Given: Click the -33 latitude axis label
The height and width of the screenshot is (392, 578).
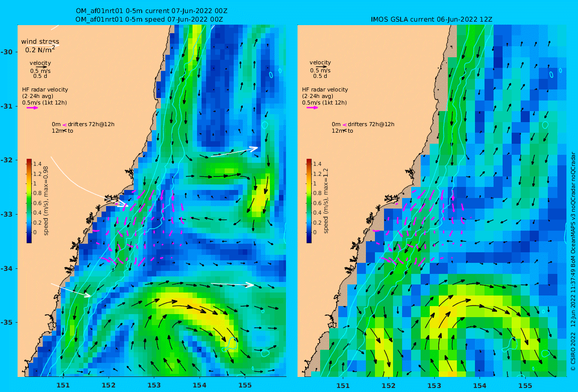Looking at the screenshot, I should (x=6, y=215).
